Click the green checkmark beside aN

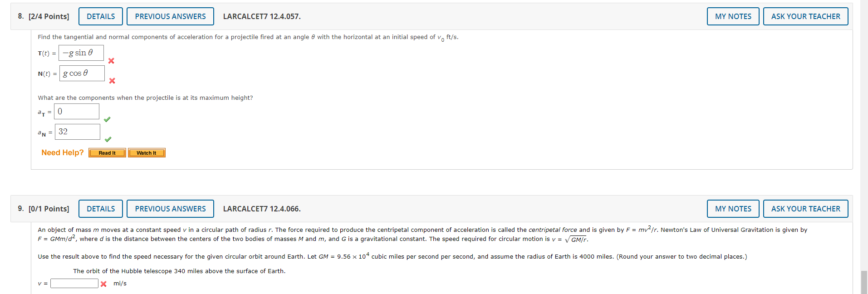(108, 139)
